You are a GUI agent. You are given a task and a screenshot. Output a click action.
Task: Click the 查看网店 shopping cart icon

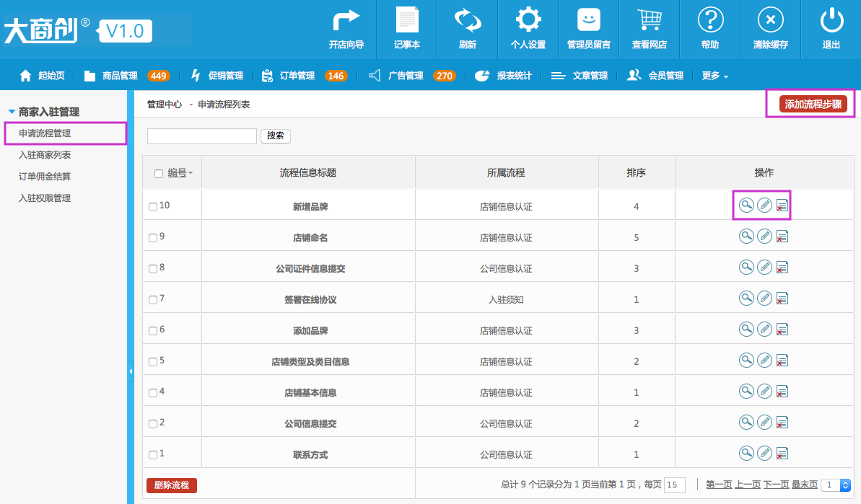(x=649, y=21)
